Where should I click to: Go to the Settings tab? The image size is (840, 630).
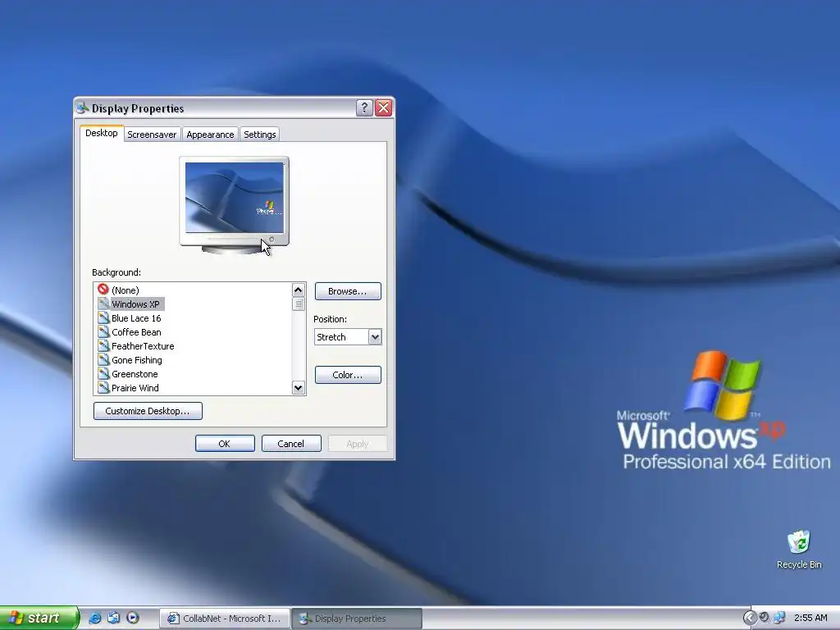tap(260, 135)
